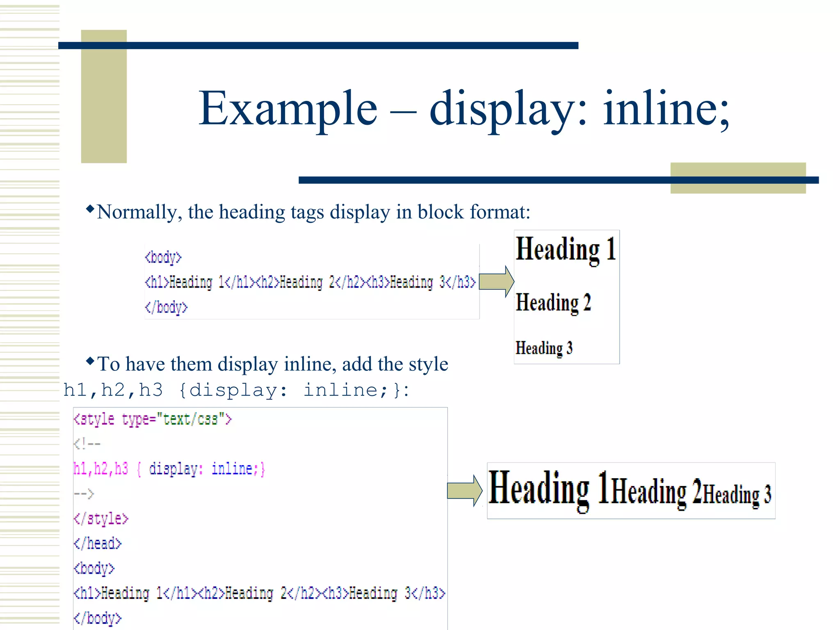The width and height of the screenshot is (840, 630).
Task: Click the inline headings result image
Action: point(630,491)
